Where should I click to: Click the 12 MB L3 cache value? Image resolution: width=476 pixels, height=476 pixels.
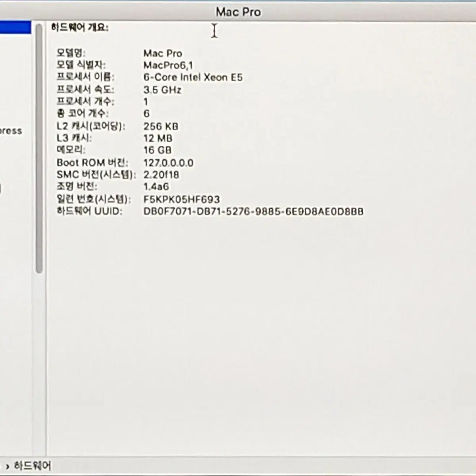pyautogui.click(x=158, y=138)
